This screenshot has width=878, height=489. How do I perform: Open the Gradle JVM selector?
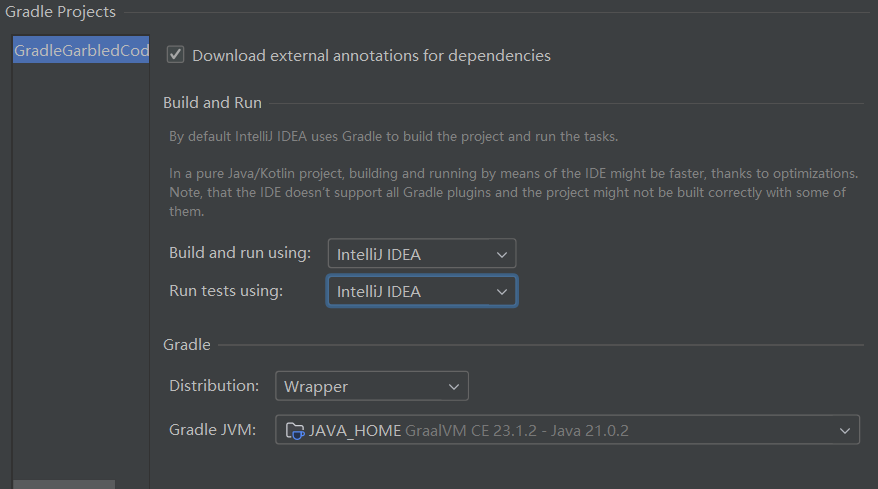pos(567,431)
